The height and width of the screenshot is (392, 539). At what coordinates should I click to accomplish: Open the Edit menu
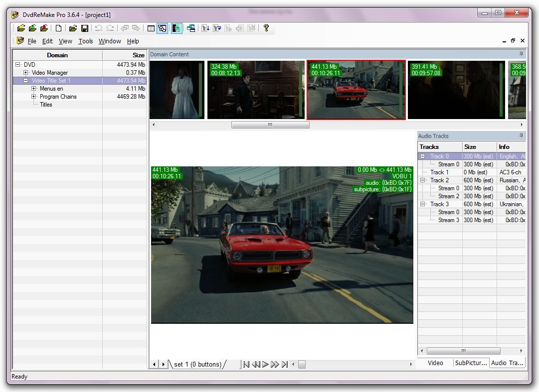tap(47, 41)
